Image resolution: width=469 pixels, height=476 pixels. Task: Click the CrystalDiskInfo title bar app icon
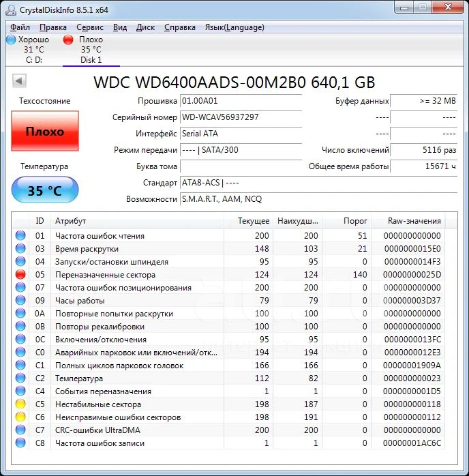coord(11,10)
